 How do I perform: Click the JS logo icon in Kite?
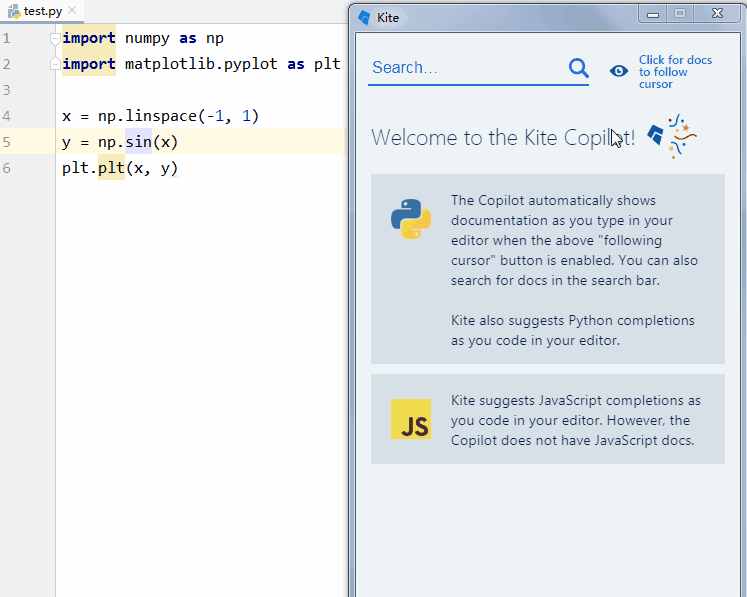[x=411, y=419]
